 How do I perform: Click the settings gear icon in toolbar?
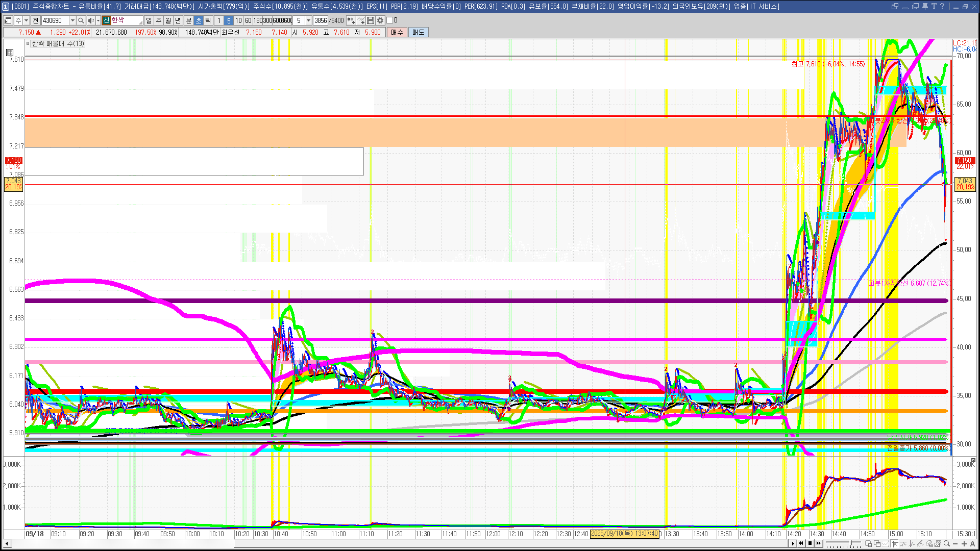[380, 20]
